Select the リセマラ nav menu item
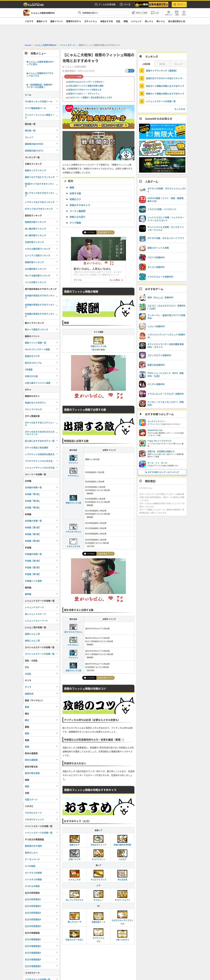Image resolution: width=210 pixels, height=980 pixels. tap(29, 21)
